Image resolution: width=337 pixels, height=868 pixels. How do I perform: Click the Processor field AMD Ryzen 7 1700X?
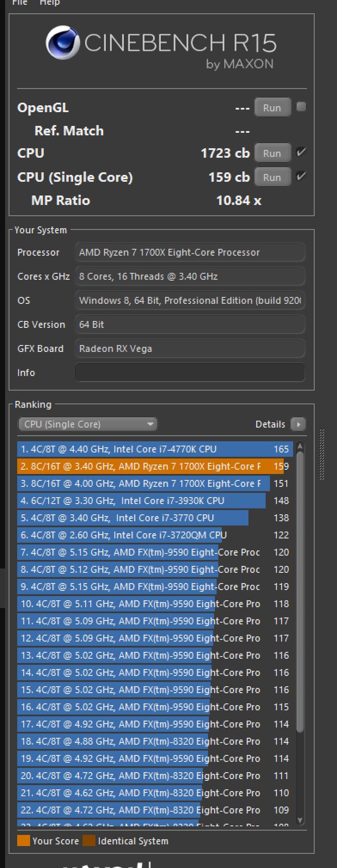[x=190, y=252]
